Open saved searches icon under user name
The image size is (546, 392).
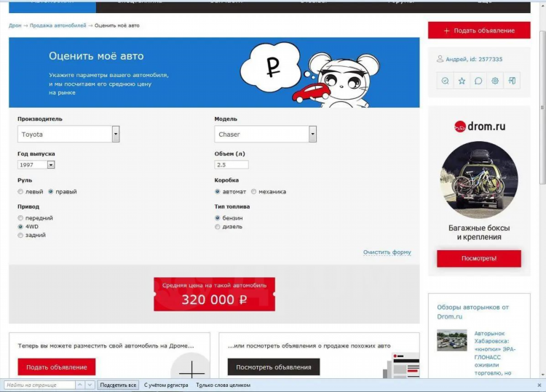point(445,81)
